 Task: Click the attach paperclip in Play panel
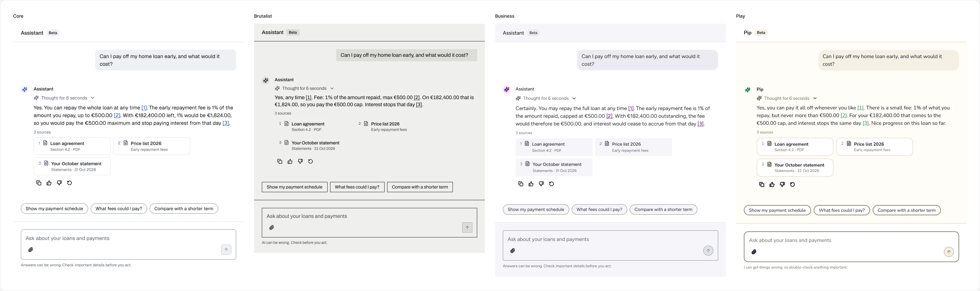tap(754, 252)
